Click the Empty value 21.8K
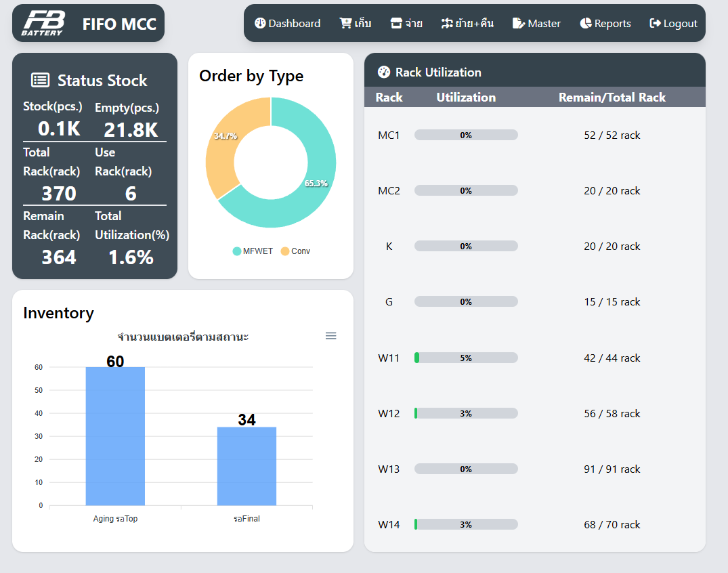The height and width of the screenshot is (573, 728). pyautogui.click(x=131, y=129)
